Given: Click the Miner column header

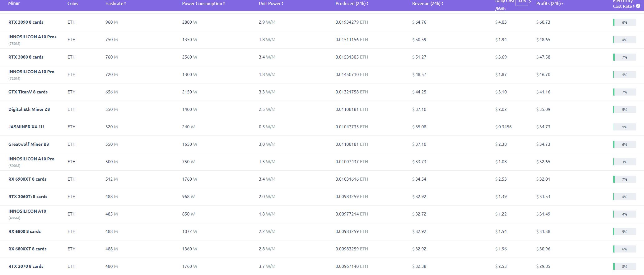Looking at the screenshot, I should 14,3.
